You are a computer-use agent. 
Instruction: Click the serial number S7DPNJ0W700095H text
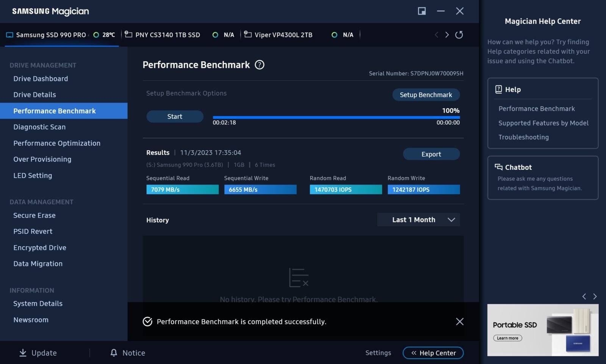(437, 73)
